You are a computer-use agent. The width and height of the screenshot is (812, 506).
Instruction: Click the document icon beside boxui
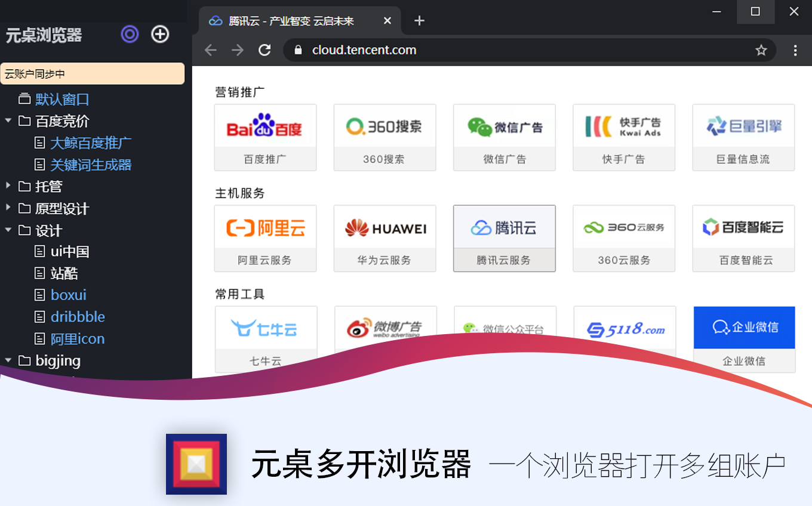(39, 295)
